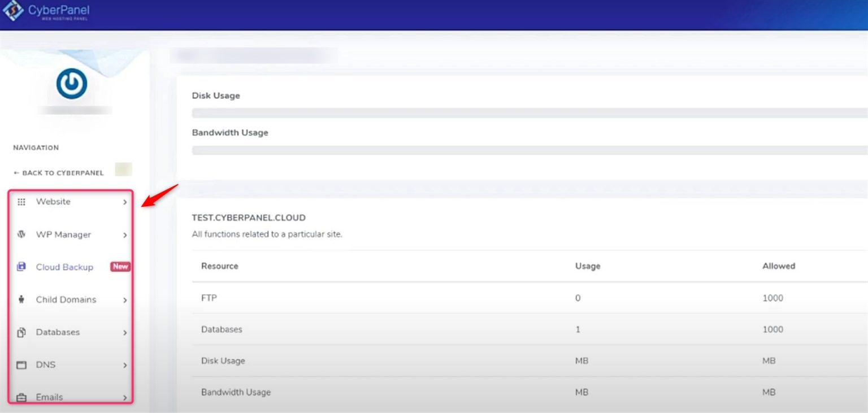Screen dimensions: 868x413
Task: Click the Back to CyberPanel link
Action: [x=58, y=172]
